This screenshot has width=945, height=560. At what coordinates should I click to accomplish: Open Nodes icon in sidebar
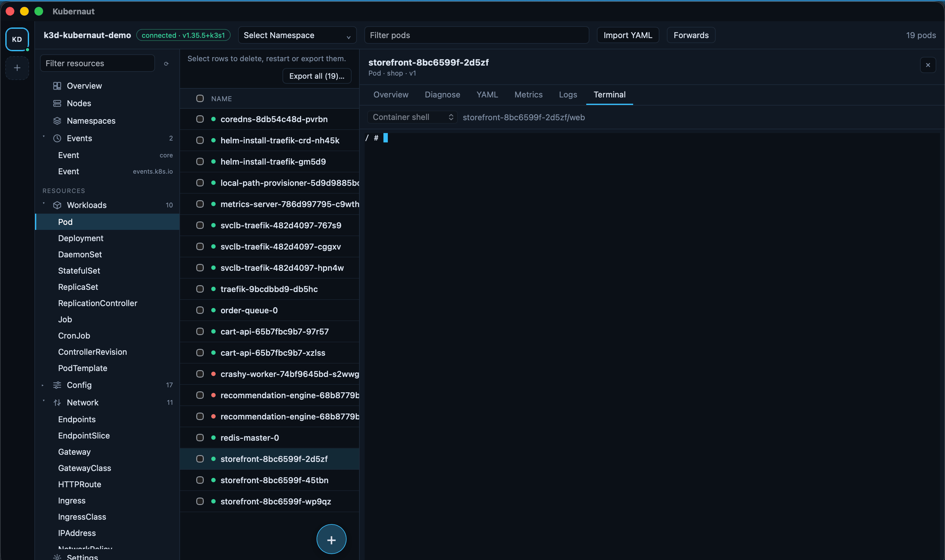click(57, 103)
